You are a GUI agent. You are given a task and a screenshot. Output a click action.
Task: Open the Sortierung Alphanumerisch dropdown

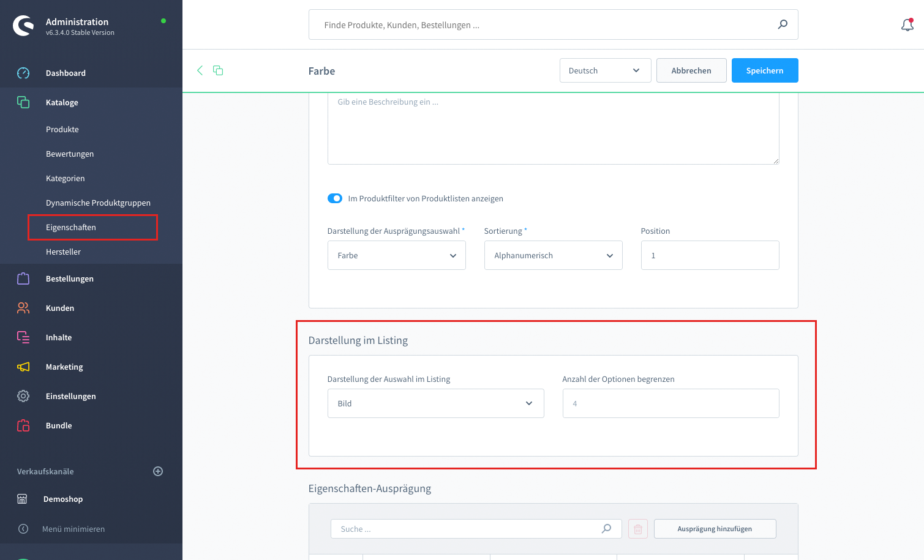click(x=554, y=255)
